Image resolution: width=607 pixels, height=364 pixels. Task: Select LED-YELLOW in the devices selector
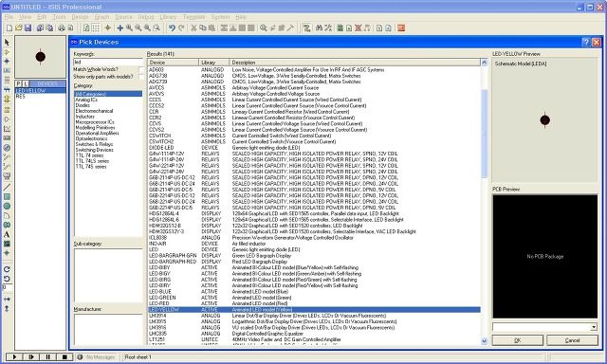coord(40,90)
